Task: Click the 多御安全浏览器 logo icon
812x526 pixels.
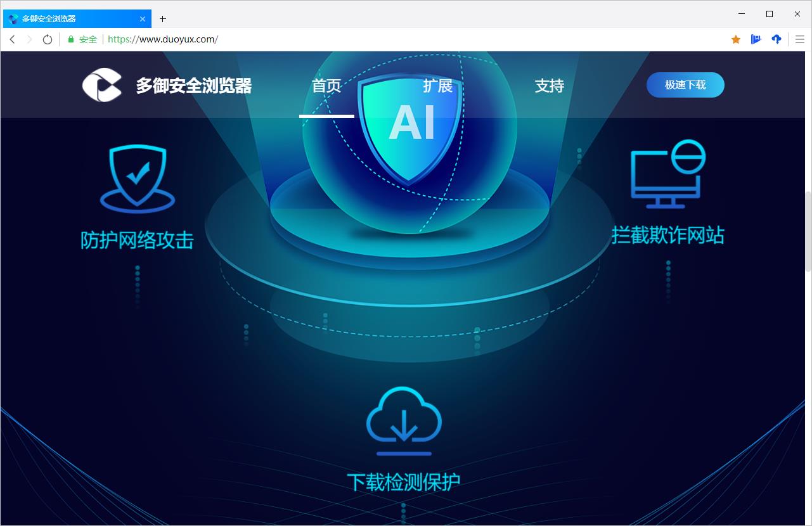Action: point(101,84)
